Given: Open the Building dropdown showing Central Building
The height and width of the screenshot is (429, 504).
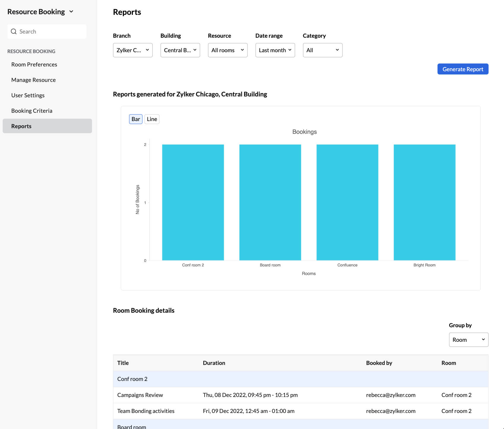Looking at the screenshot, I should [180, 50].
